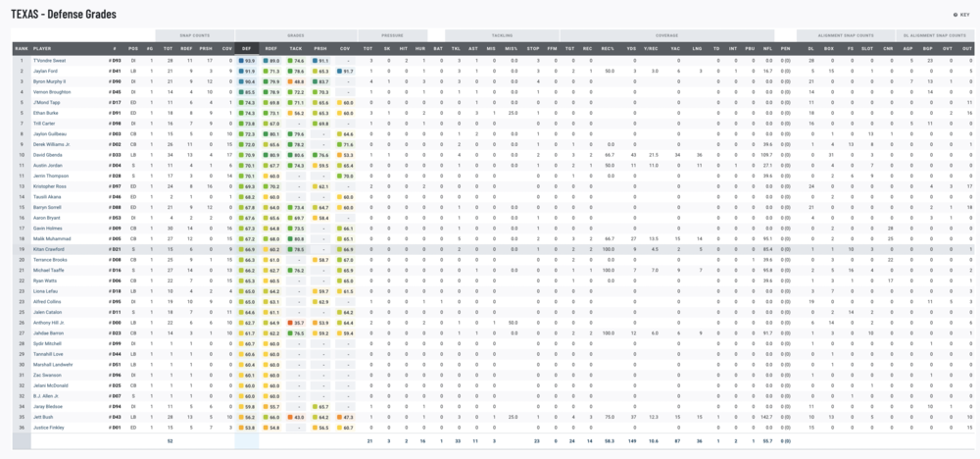Click the PEN column header

(785, 48)
